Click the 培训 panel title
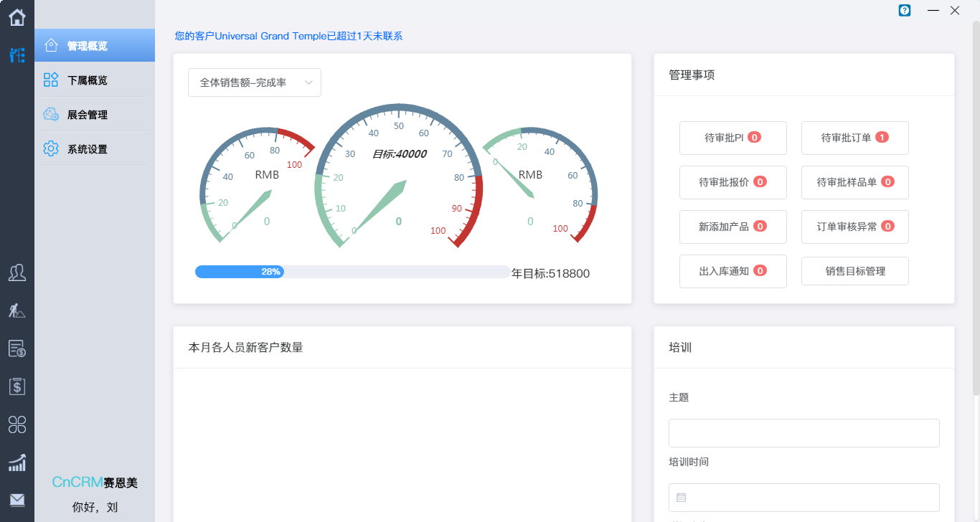 point(680,347)
